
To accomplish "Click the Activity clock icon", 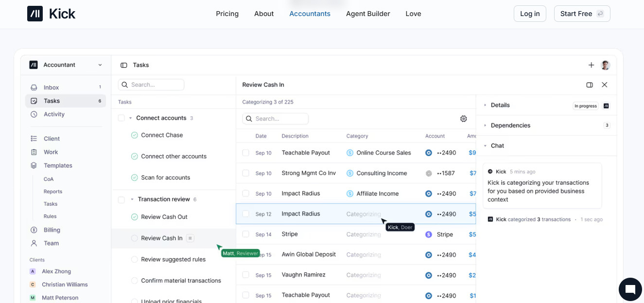I will pos(34,114).
